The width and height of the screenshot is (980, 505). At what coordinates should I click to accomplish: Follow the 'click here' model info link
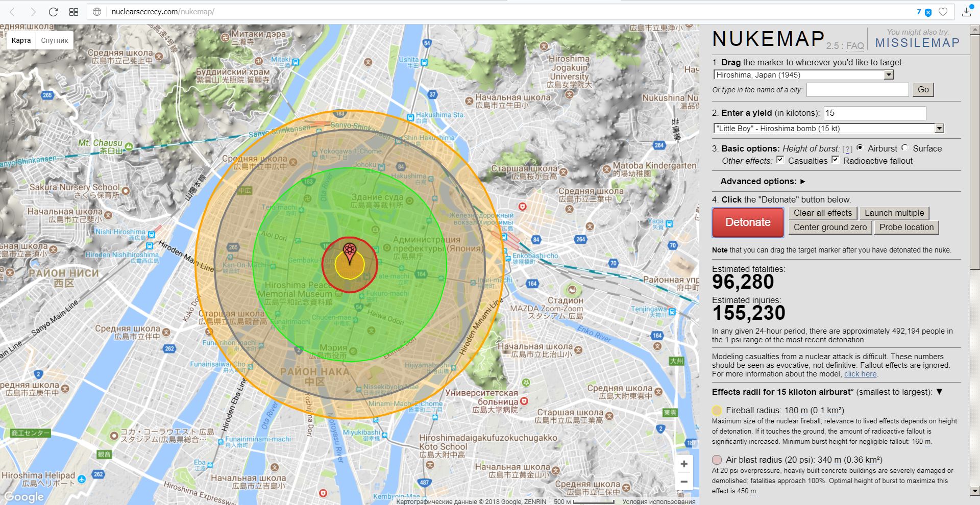pos(860,374)
